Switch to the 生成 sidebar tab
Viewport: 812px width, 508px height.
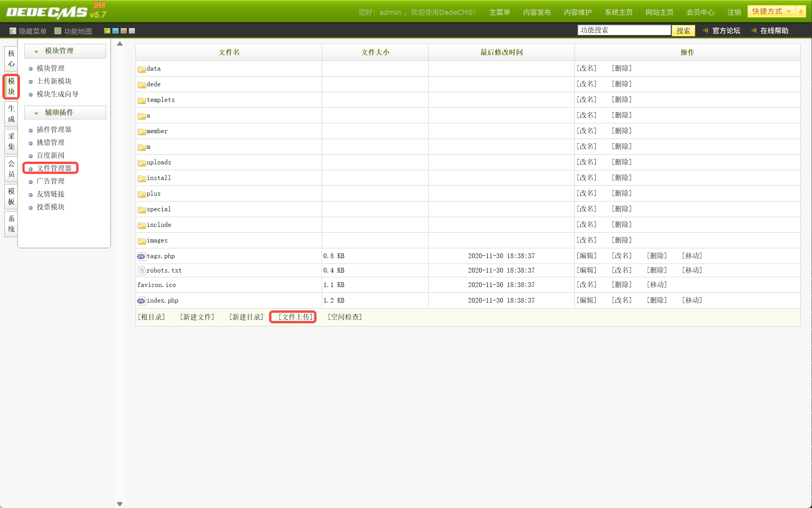click(x=11, y=114)
